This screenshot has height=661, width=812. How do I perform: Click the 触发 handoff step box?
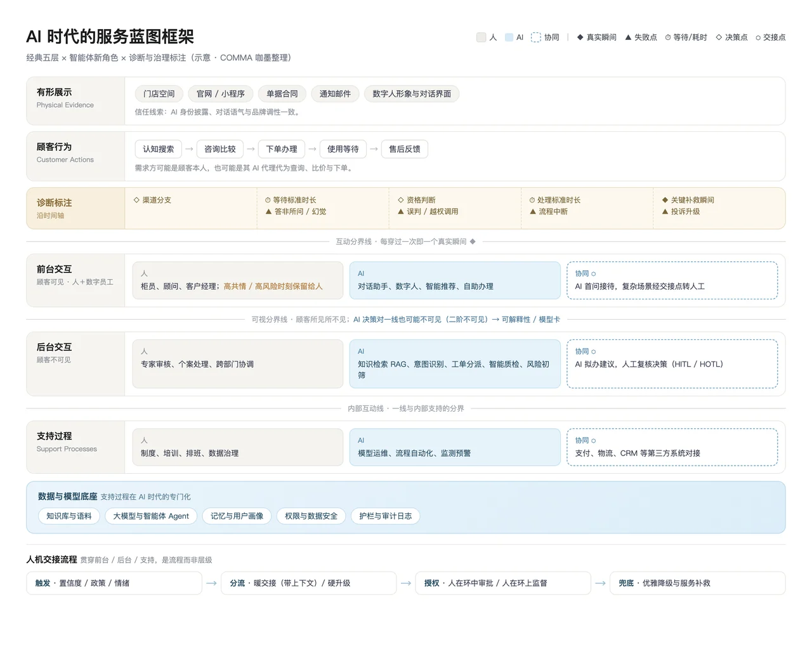point(114,583)
